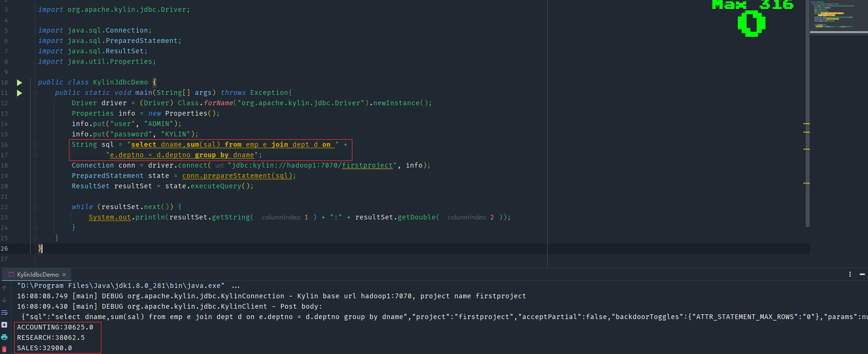Image resolution: width=868 pixels, height=354 pixels.
Task: Close the KylinJdbcDemo run tab
Action: (x=64, y=275)
